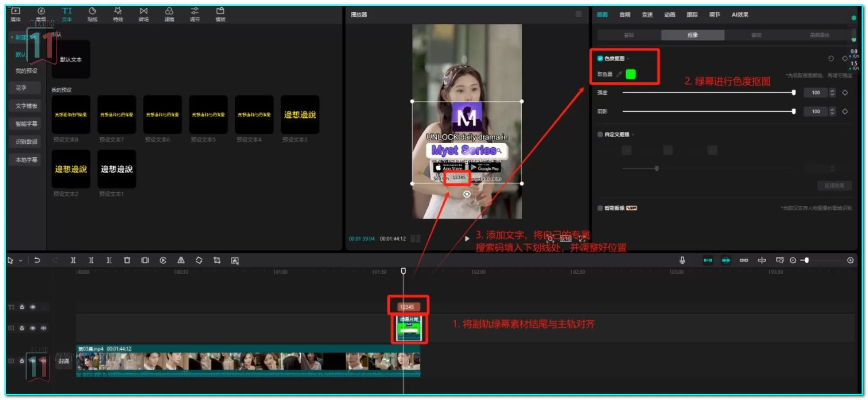Screen dimensions: 868x400
Task: Pick a color with the eyedropper tool
Action: click(619, 74)
